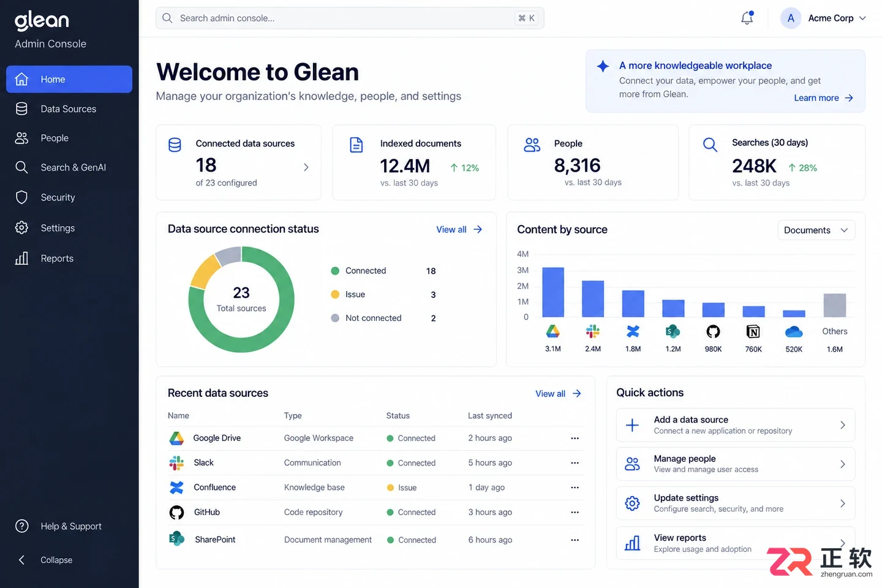Screen dimensions: 882x588
Task: Click the Google Drive bar in the chart
Action: pyautogui.click(x=553, y=292)
